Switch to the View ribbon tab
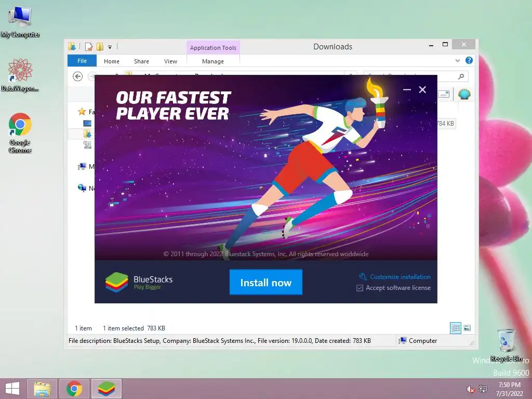 [170, 61]
